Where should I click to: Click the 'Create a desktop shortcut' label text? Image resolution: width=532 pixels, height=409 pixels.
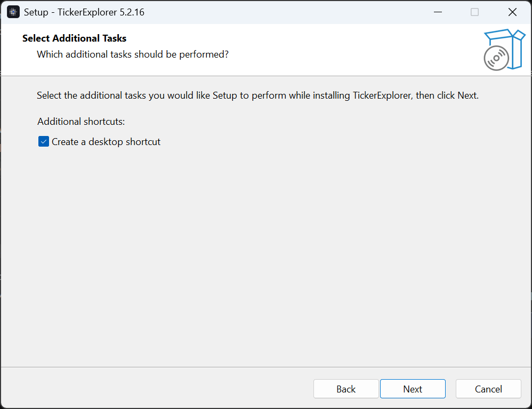click(106, 142)
